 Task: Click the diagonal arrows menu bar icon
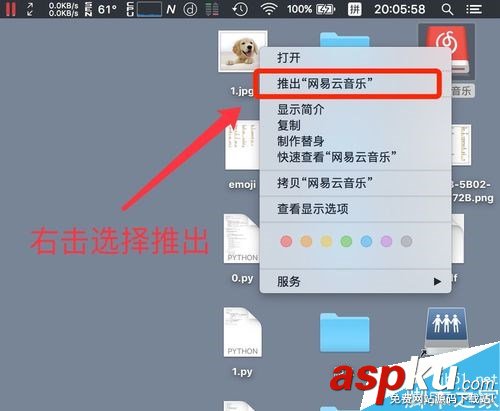point(30,9)
